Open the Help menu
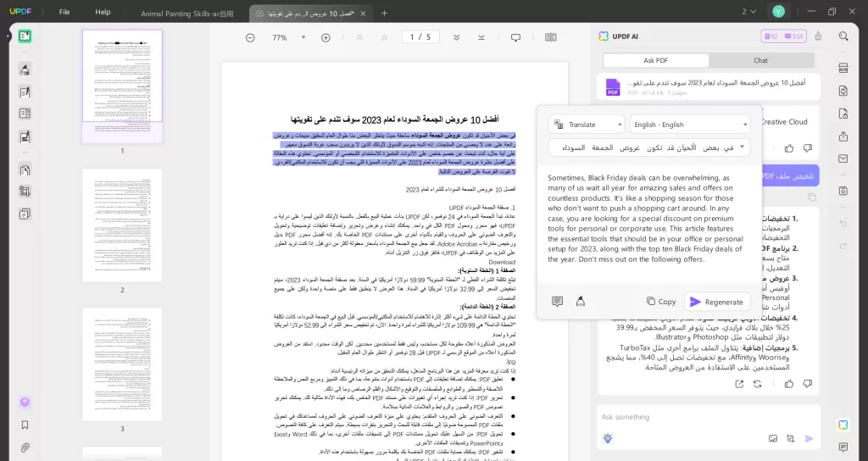 click(x=103, y=12)
